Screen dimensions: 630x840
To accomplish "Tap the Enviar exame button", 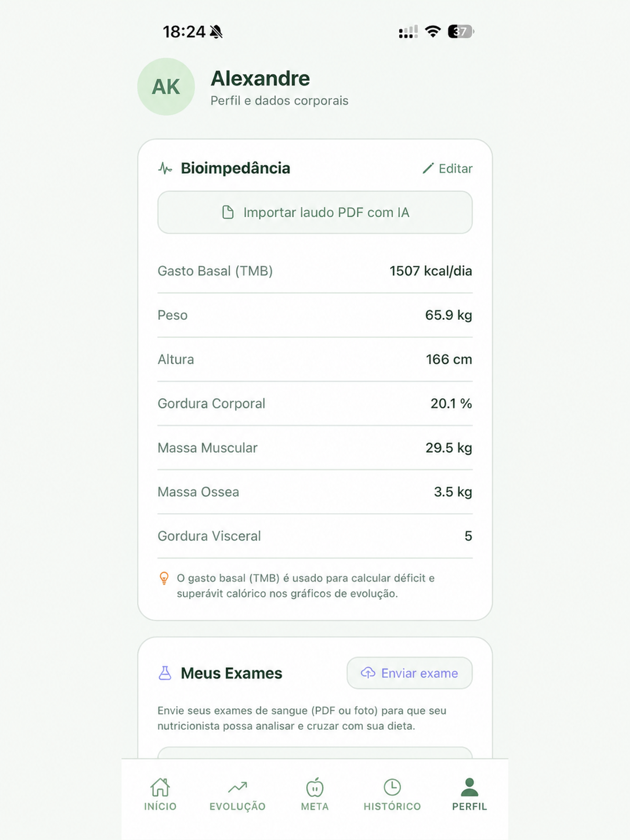I will (x=410, y=673).
